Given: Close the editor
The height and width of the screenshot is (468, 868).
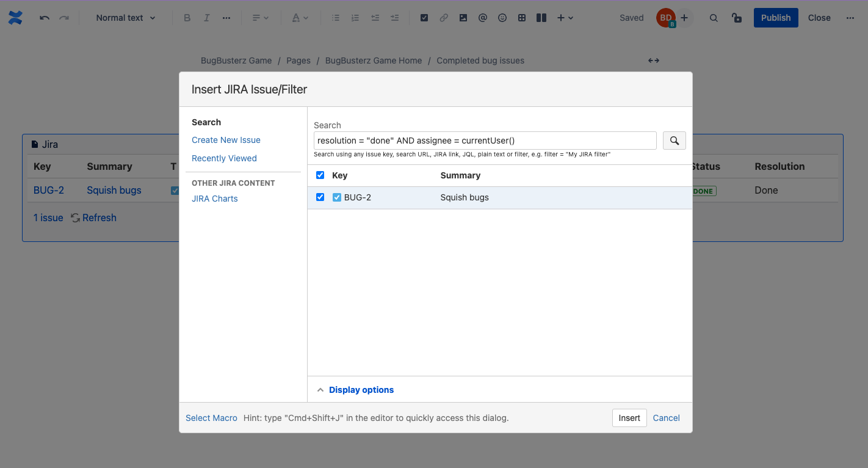Looking at the screenshot, I should tap(819, 18).
